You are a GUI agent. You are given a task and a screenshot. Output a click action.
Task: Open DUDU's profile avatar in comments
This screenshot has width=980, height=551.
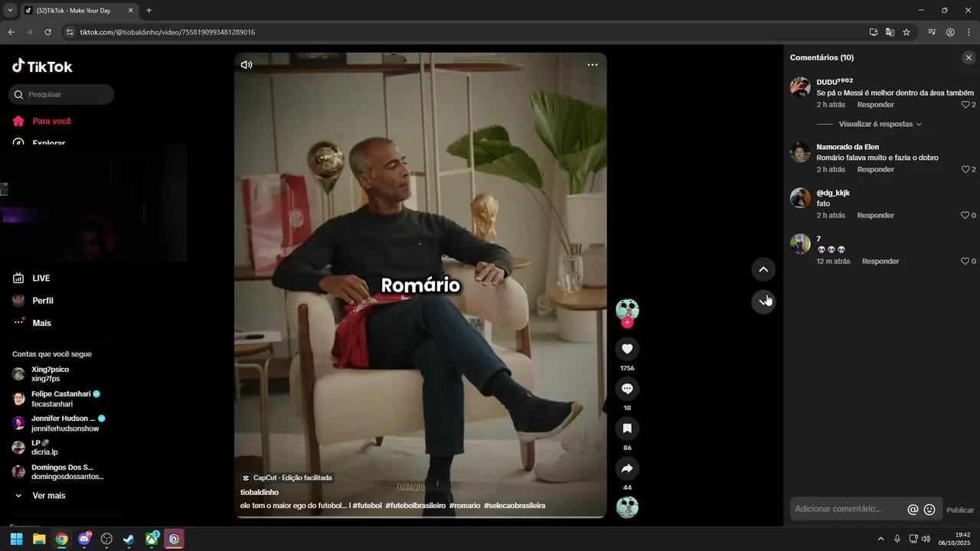[800, 86]
